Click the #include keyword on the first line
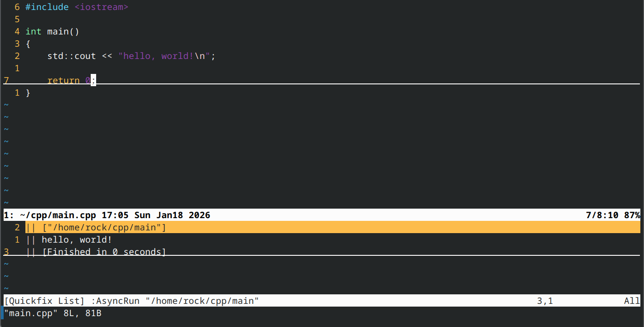The image size is (644, 327). (47, 7)
